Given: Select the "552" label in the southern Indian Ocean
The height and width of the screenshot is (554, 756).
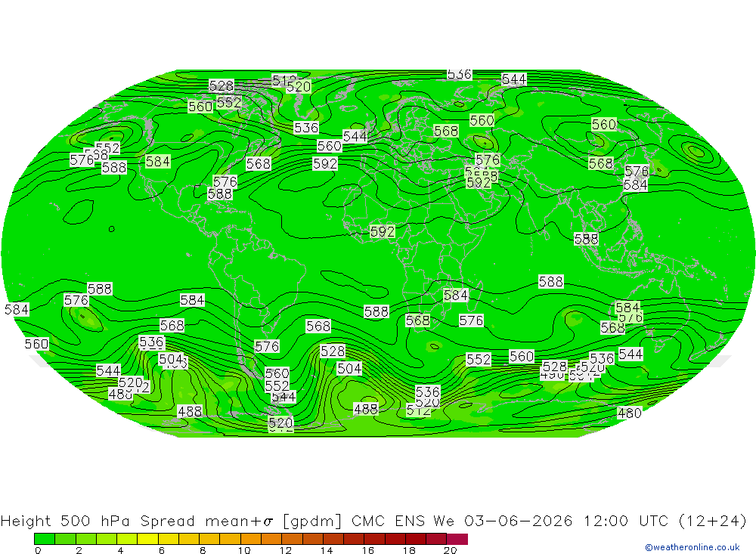Looking at the screenshot, I should pos(479,360).
